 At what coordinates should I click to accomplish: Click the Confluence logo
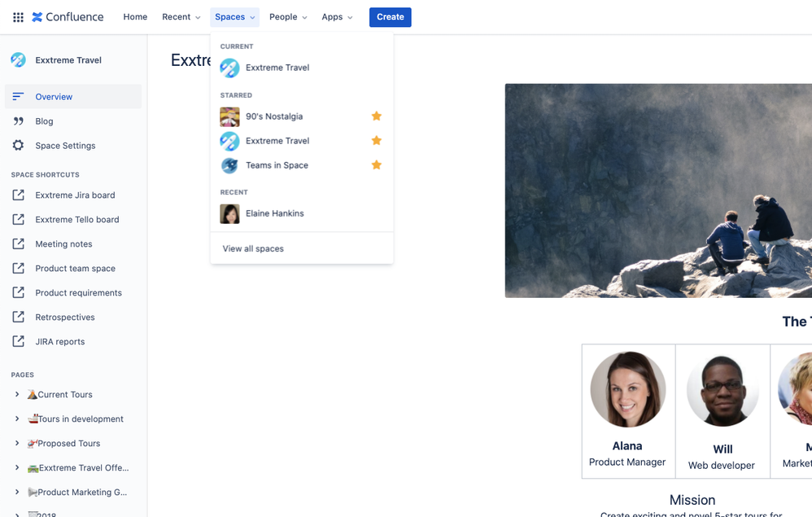pyautogui.click(x=68, y=17)
